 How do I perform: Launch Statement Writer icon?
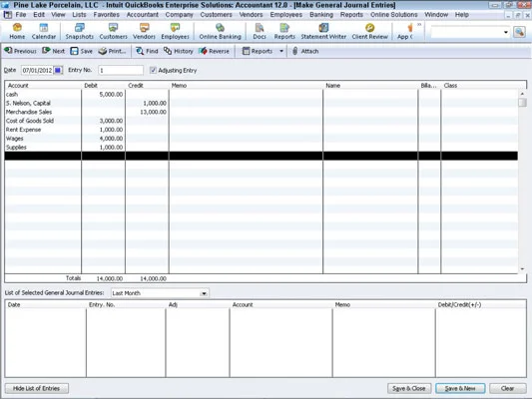click(323, 32)
